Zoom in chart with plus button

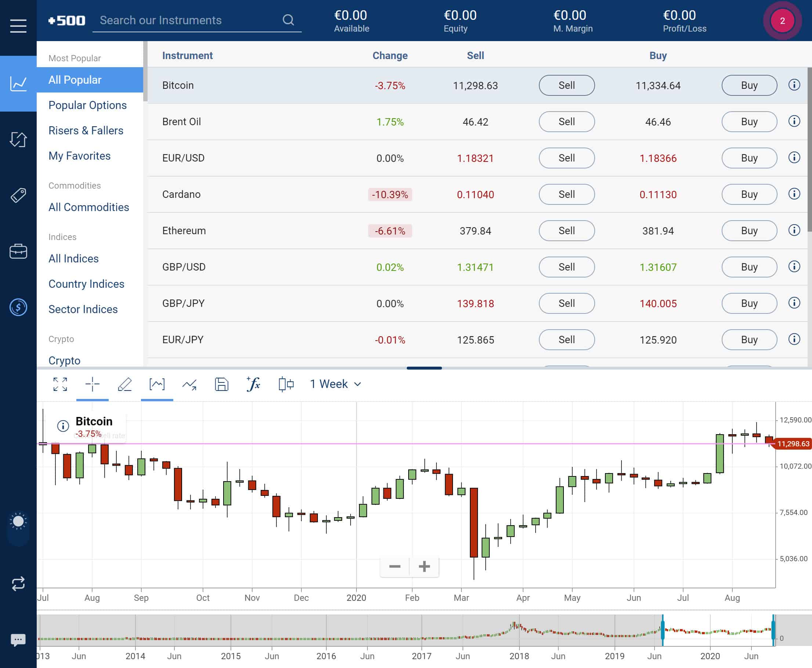424,566
